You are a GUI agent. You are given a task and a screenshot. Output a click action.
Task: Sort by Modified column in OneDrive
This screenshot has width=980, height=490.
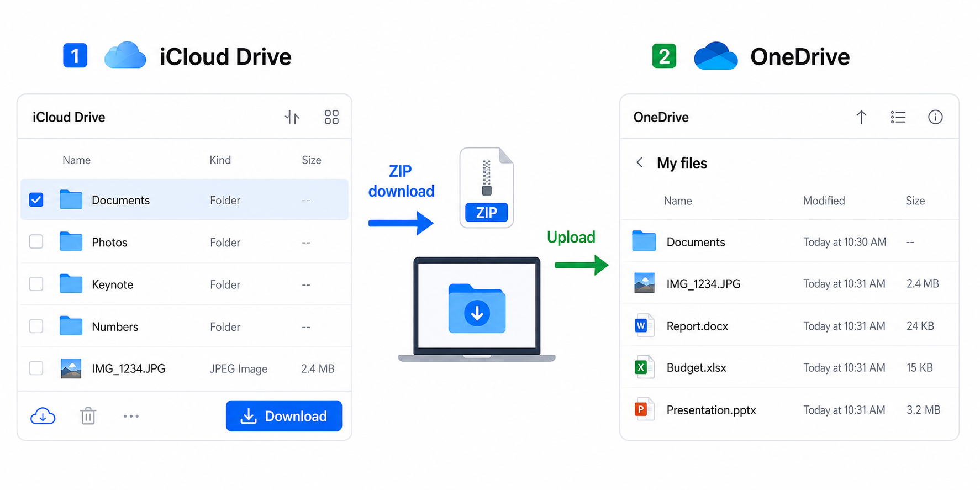pos(824,201)
